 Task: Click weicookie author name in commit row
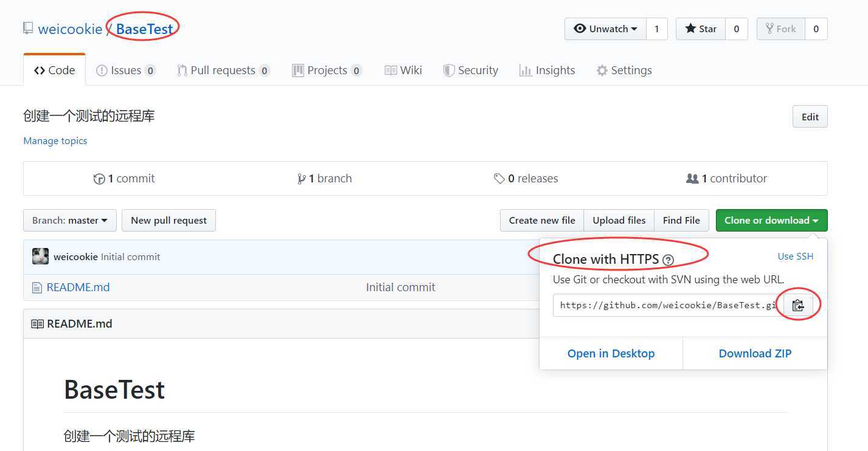75,257
